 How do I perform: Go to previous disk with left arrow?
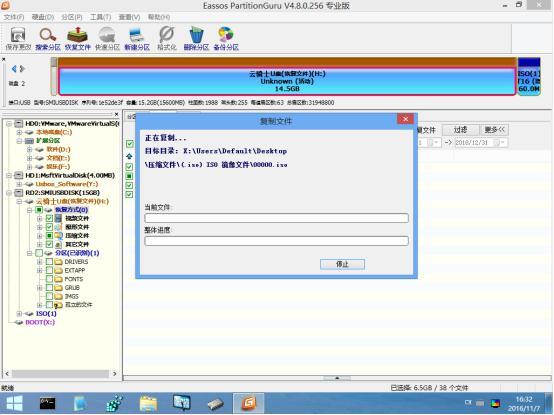click(x=14, y=69)
